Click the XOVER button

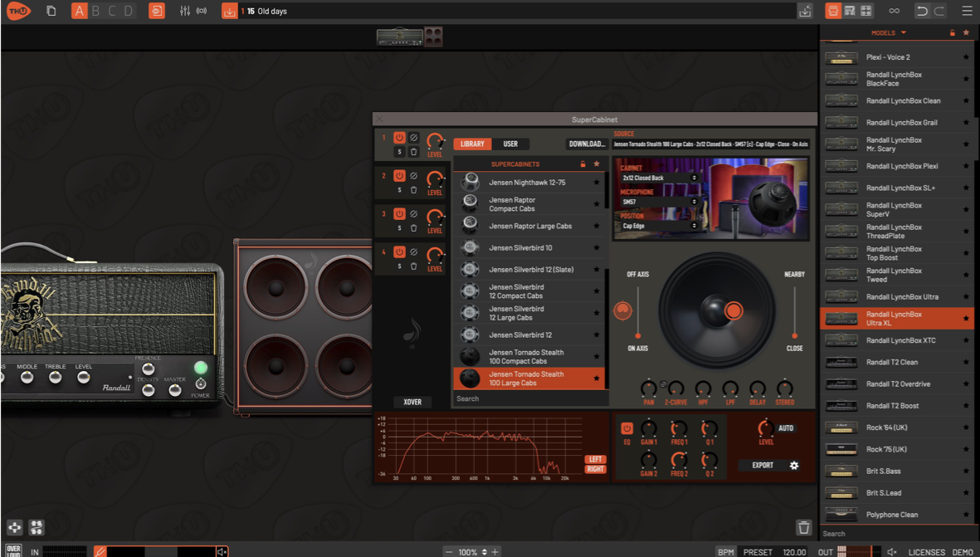click(412, 402)
